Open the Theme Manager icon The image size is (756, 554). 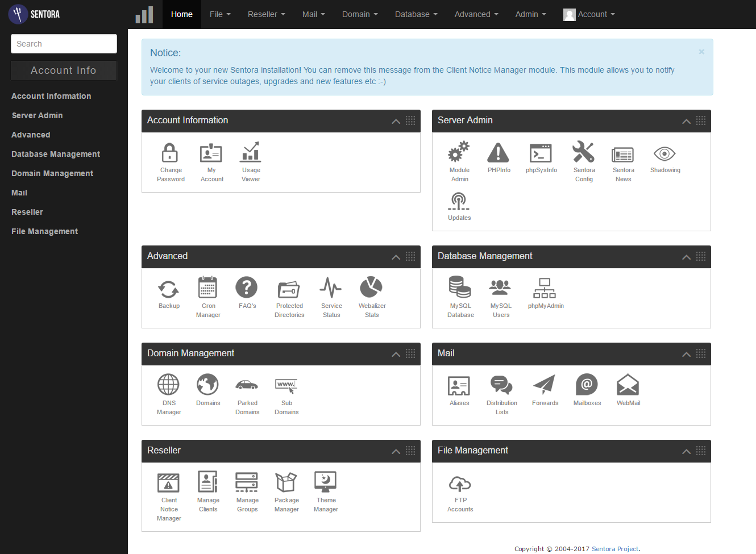[325, 481]
